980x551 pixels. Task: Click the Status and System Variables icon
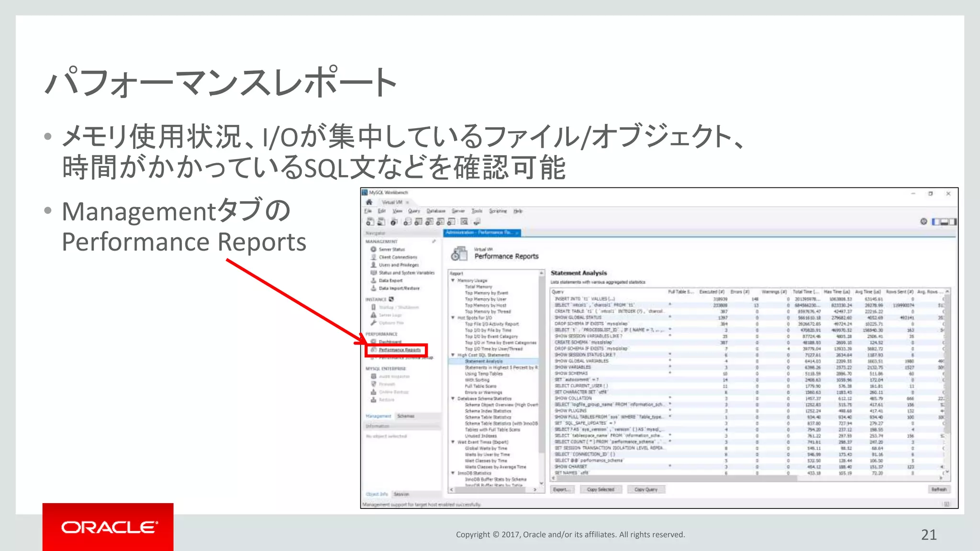373,273
